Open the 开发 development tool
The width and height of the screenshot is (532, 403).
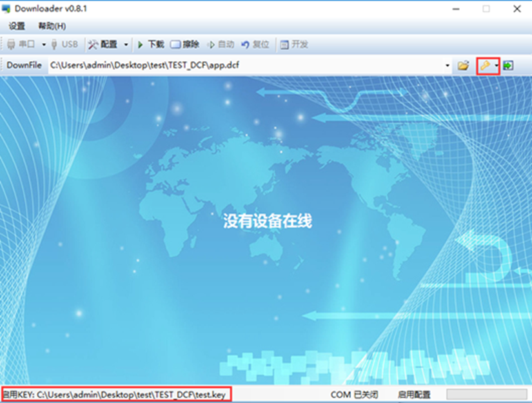click(294, 44)
